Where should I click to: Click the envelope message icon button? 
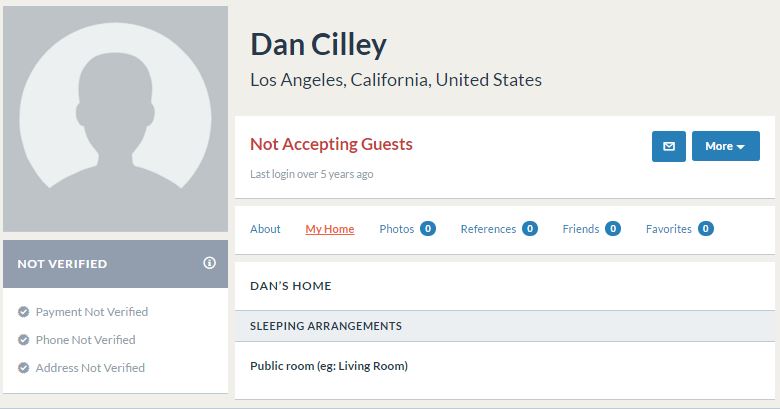[x=669, y=146]
